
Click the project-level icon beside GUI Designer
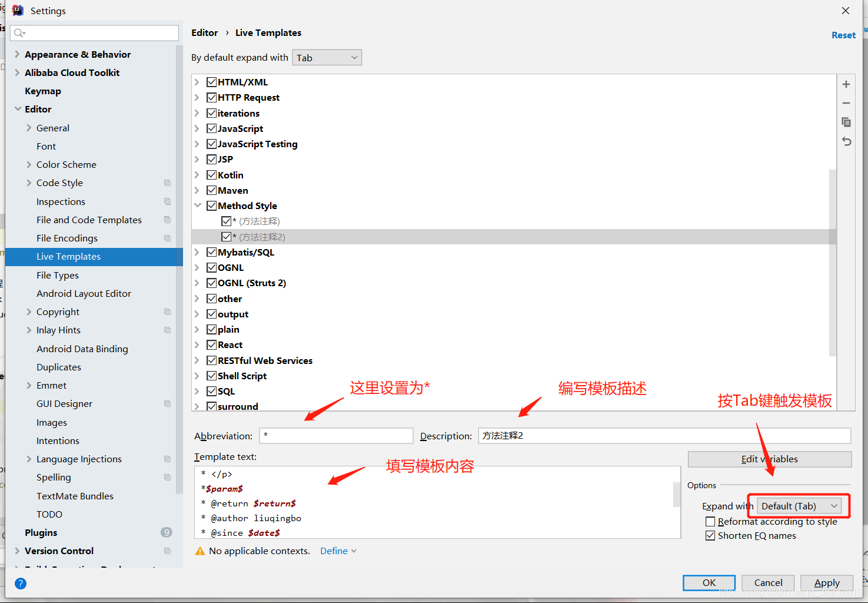tap(167, 404)
